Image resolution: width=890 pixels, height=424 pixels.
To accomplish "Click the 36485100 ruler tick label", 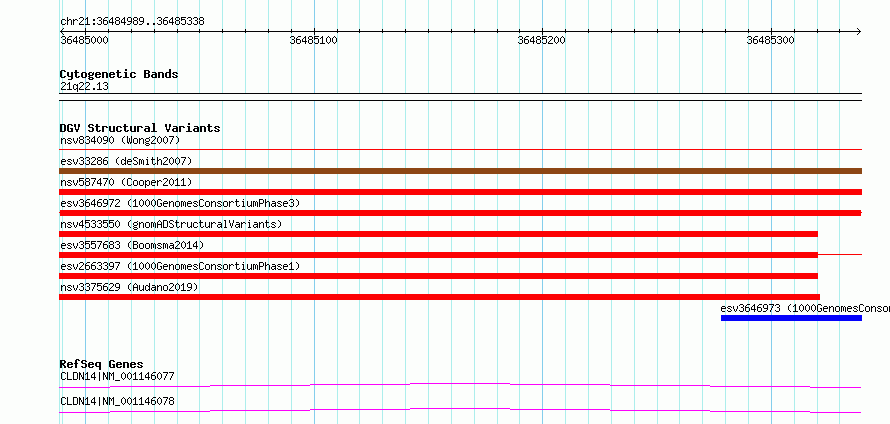I will (313, 41).
